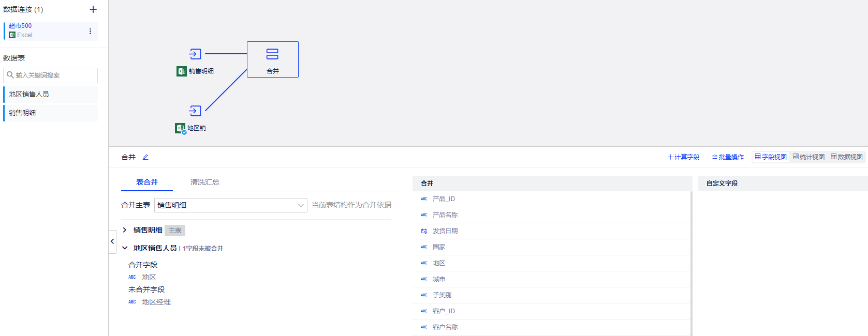Image resolution: width=868 pixels, height=336 pixels.
Task: Switch to 字段视图 field view
Action: click(771, 157)
